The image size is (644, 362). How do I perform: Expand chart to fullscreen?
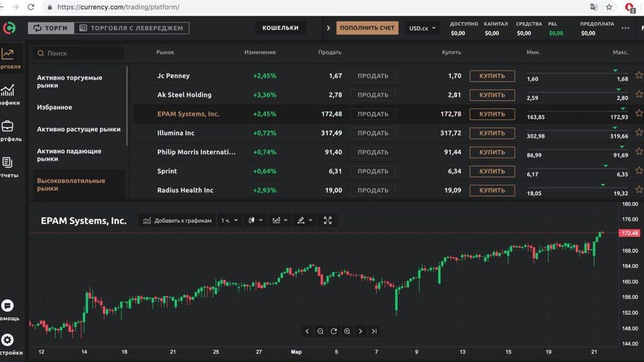pos(327,221)
